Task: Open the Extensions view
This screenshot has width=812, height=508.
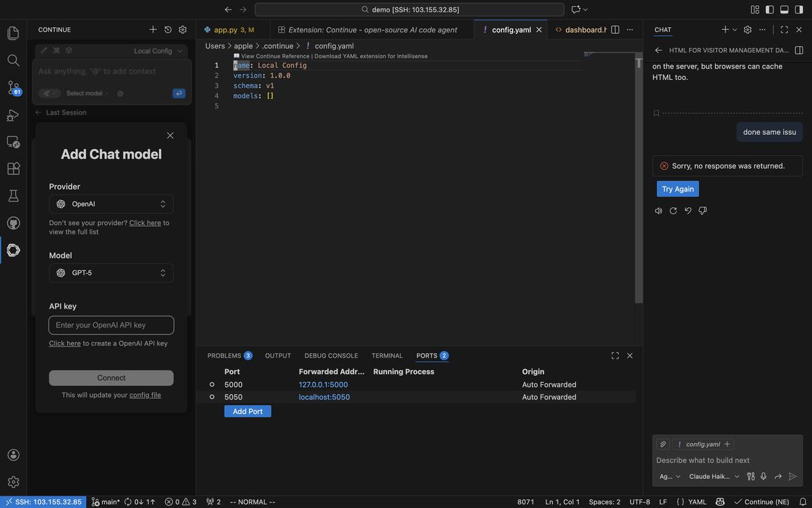Action: tap(13, 169)
